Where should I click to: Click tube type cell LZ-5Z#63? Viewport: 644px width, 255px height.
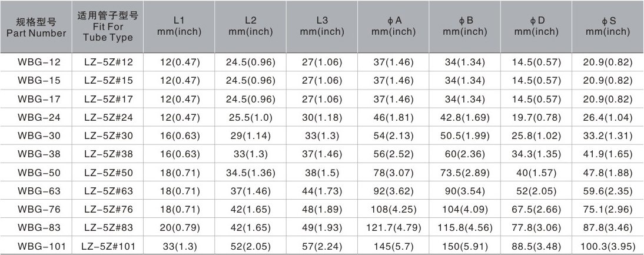click(x=108, y=191)
